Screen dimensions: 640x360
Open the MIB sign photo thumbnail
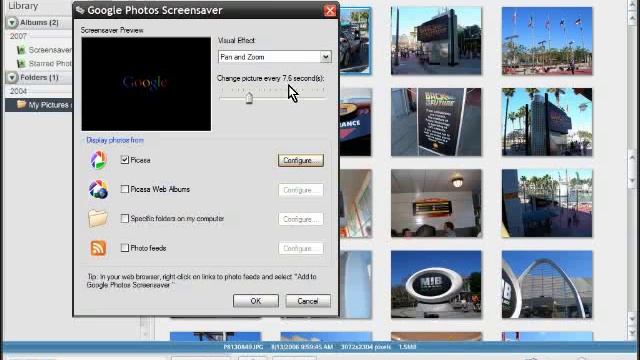(436, 284)
